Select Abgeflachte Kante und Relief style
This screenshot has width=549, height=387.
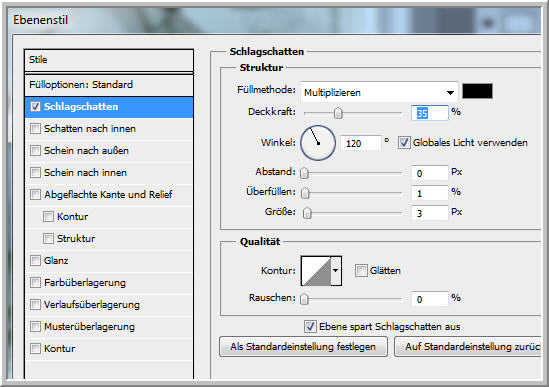click(x=109, y=195)
